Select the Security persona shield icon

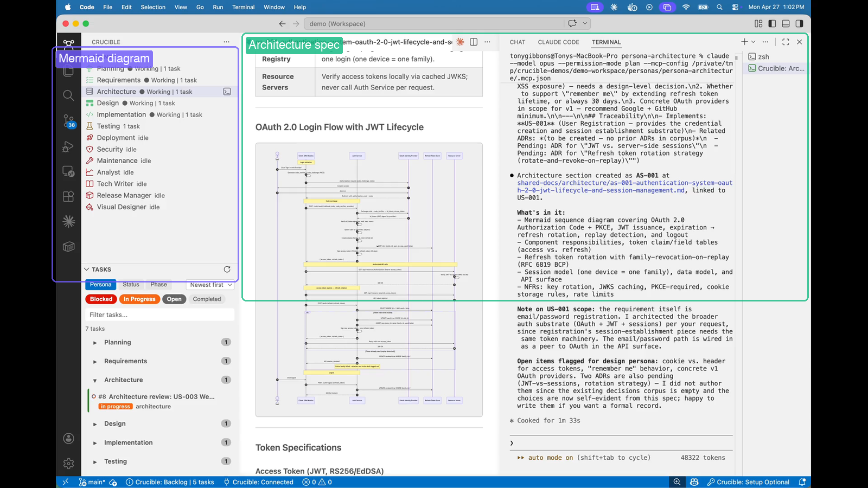[x=88, y=149]
